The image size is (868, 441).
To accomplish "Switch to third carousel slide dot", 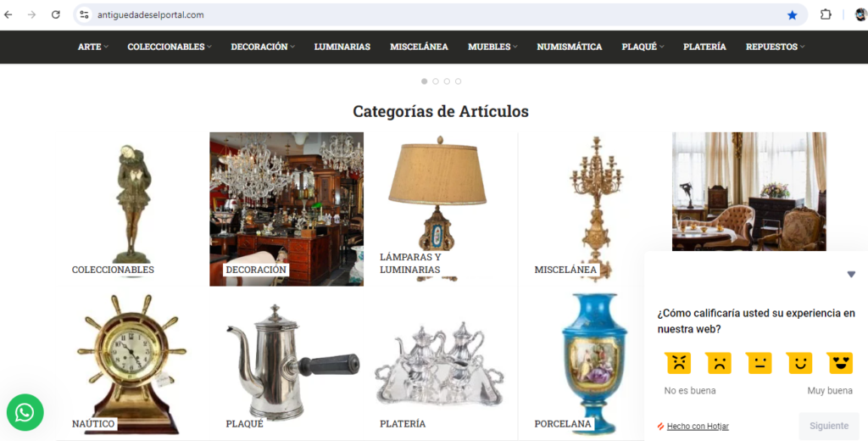I will (x=447, y=81).
